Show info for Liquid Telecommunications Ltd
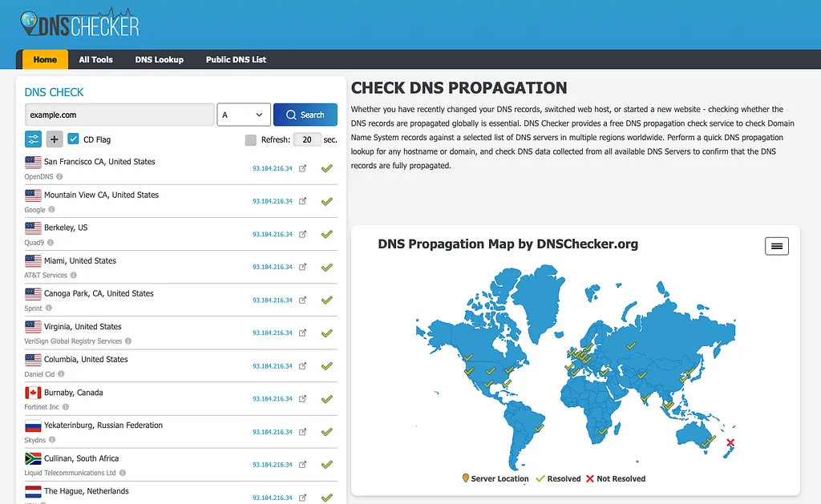This screenshot has width=821, height=504. tap(123, 473)
